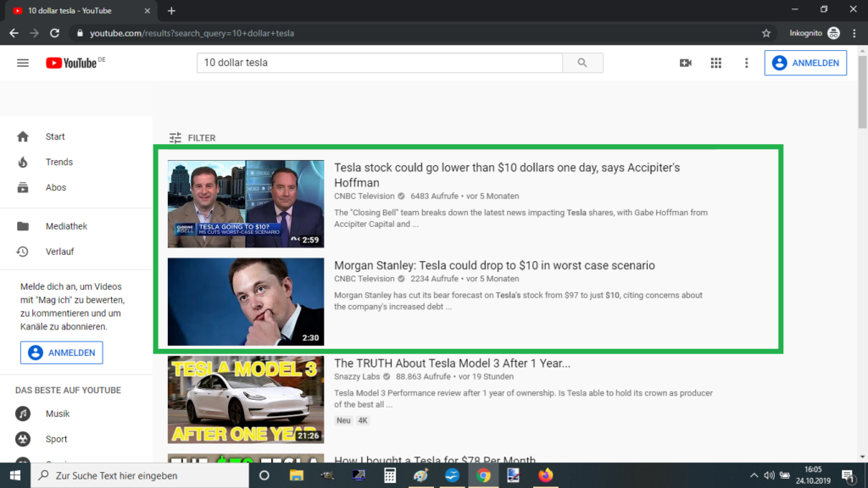Click the address bar URL

click(192, 33)
